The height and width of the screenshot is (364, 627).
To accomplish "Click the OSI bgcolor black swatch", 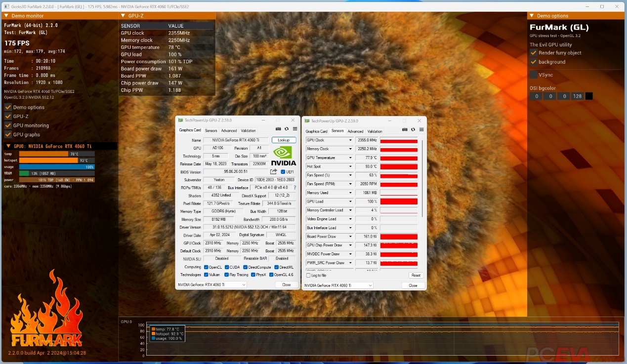I will point(589,96).
